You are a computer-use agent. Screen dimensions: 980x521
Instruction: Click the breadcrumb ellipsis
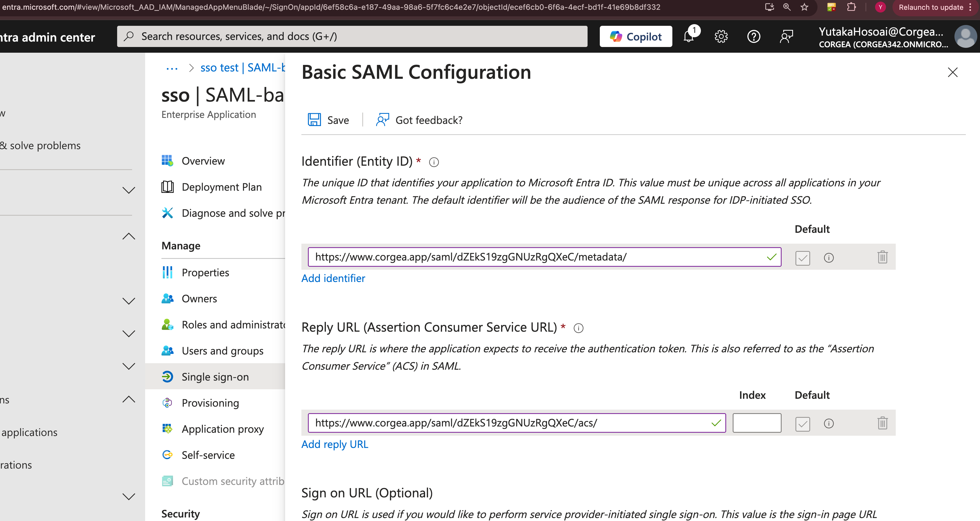pyautogui.click(x=172, y=68)
